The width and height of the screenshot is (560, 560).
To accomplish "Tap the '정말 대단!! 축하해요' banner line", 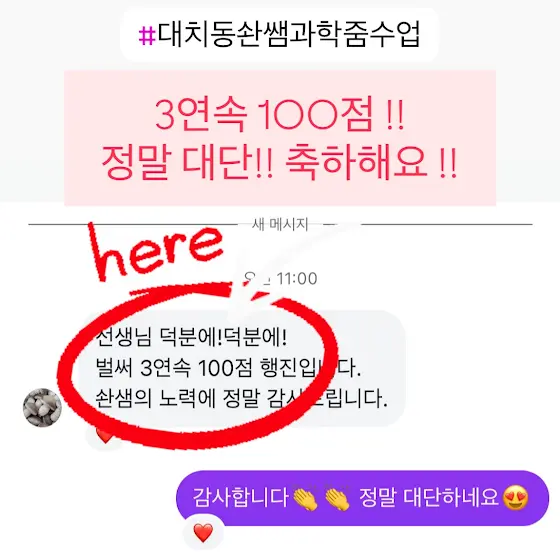I will click(279, 162).
